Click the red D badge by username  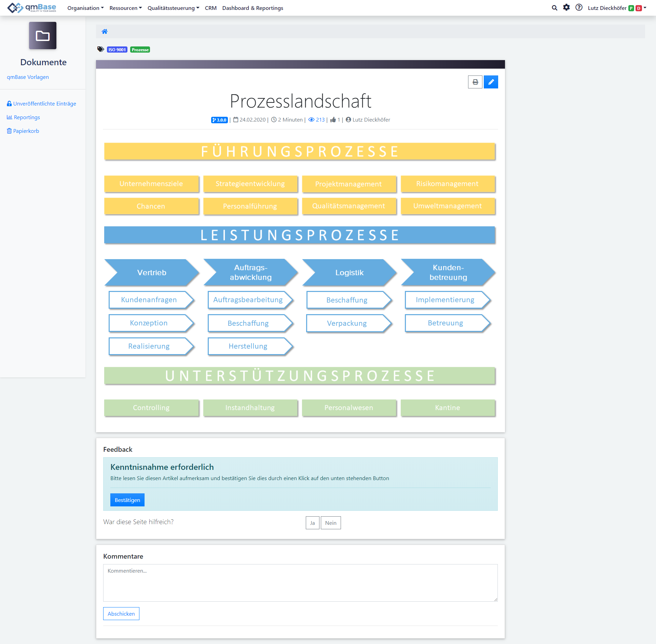click(x=639, y=8)
